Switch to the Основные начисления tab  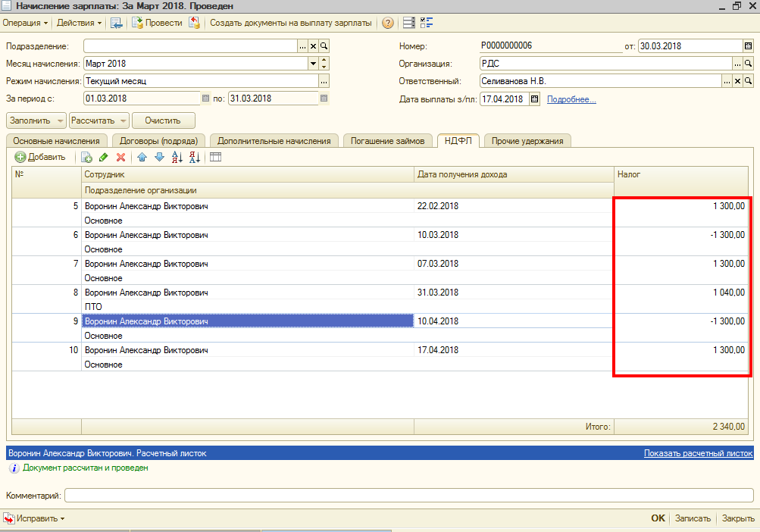click(x=57, y=141)
